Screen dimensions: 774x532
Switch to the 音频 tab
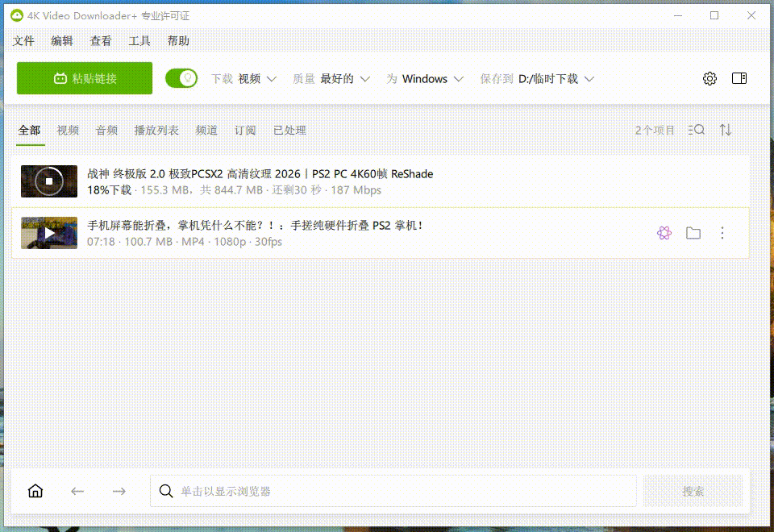pos(106,131)
